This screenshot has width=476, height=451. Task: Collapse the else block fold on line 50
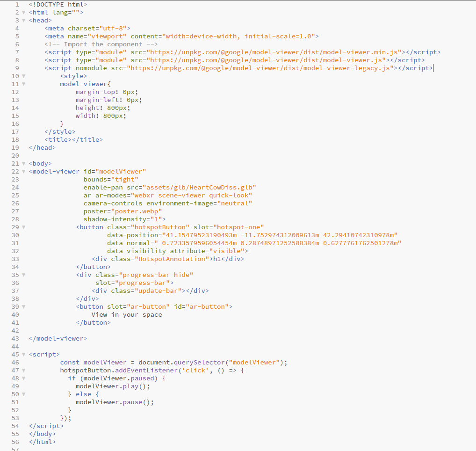click(23, 394)
